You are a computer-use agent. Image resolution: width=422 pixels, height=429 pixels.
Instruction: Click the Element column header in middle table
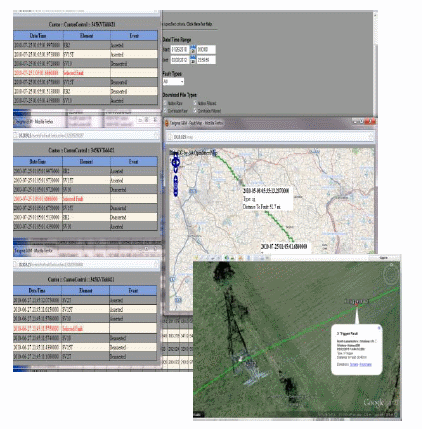click(x=86, y=162)
